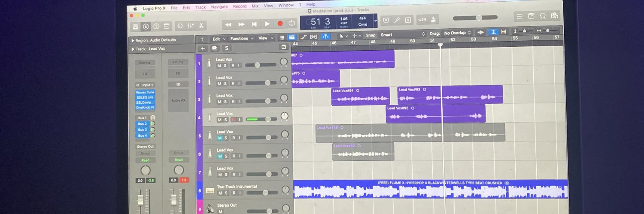Click the red Record button
The width and height of the screenshot is (644, 214).
(280, 24)
